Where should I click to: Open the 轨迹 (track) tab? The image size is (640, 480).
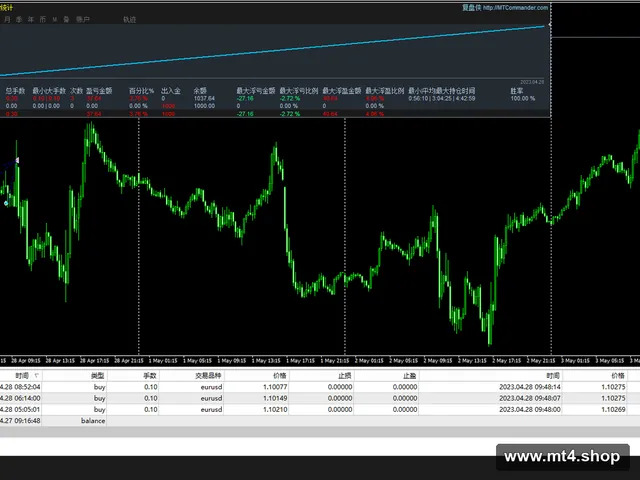[x=129, y=19]
